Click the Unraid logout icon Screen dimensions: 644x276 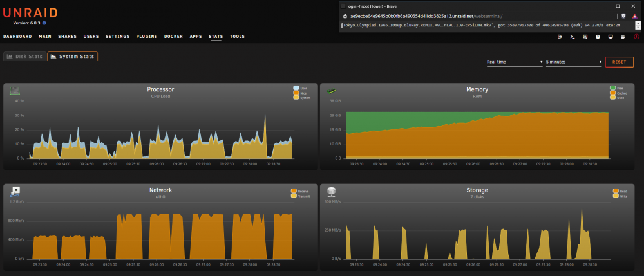click(x=560, y=37)
